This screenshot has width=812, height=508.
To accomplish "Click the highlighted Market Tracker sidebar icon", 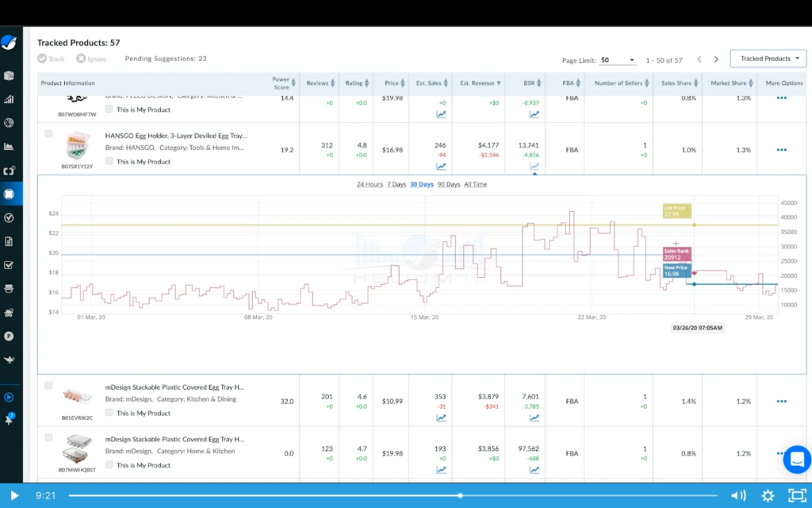I will [9, 193].
